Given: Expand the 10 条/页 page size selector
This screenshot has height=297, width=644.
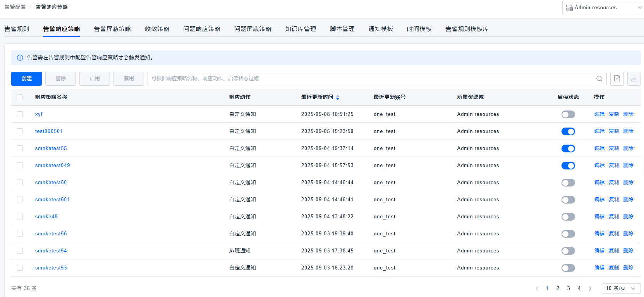Looking at the screenshot, I should 621,288.
